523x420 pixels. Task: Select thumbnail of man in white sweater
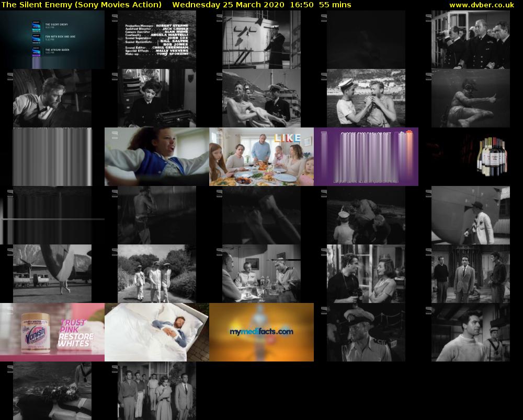tap(471, 332)
